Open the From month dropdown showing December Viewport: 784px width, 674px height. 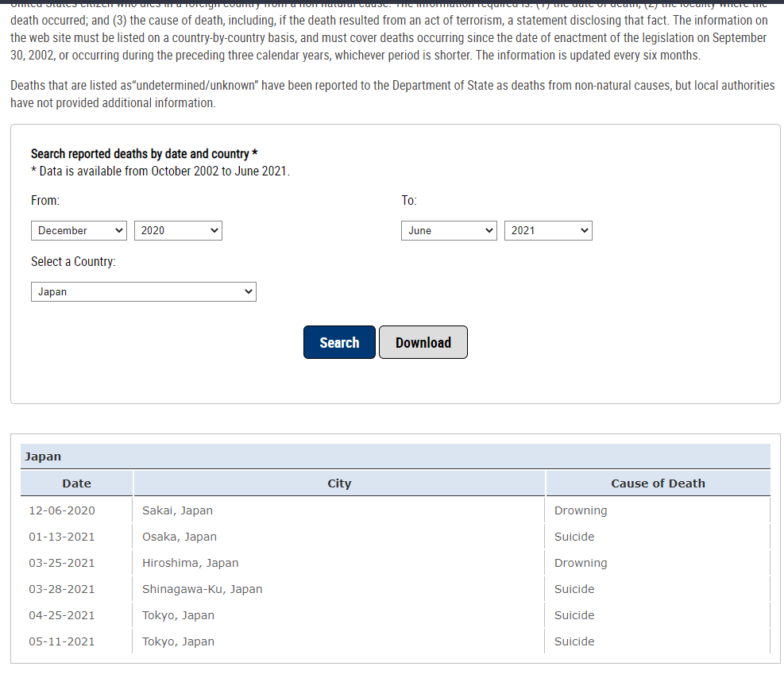[x=79, y=230]
